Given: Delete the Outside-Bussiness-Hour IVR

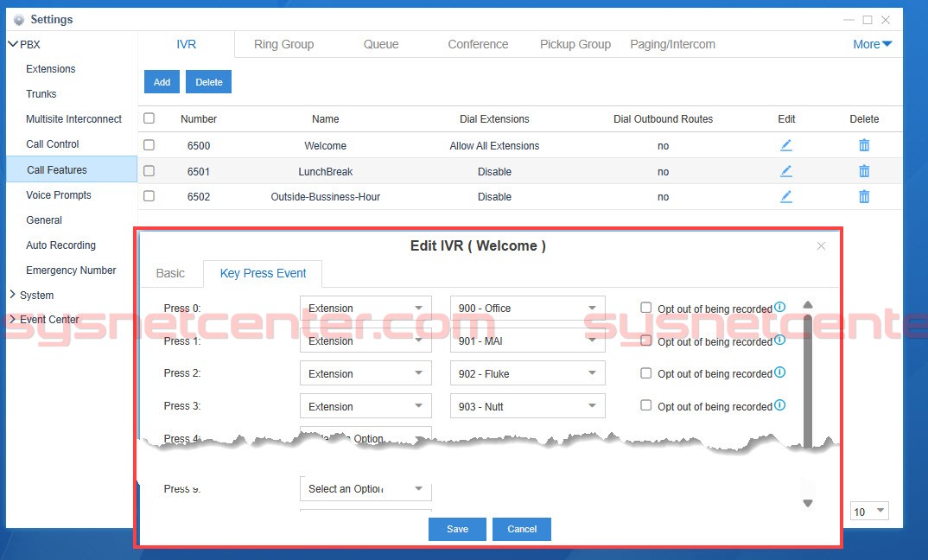Looking at the screenshot, I should pos(863,196).
